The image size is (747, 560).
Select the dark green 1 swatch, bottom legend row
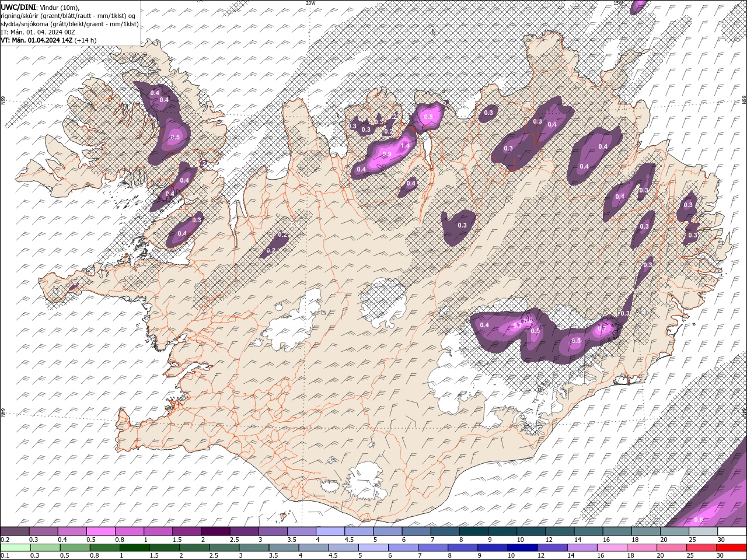pyautogui.click(x=135, y=548)
